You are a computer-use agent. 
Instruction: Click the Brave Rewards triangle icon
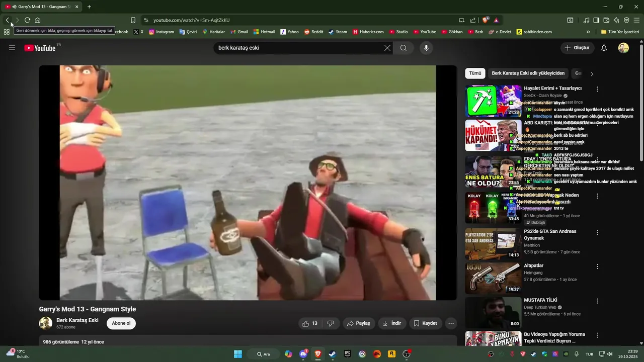tap(496, 20)
